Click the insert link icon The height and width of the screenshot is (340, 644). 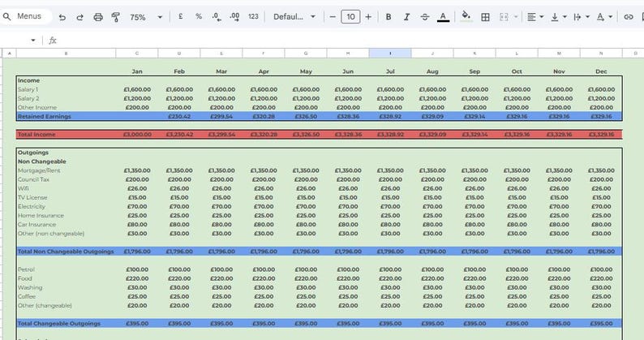click(x=629, y=17)
